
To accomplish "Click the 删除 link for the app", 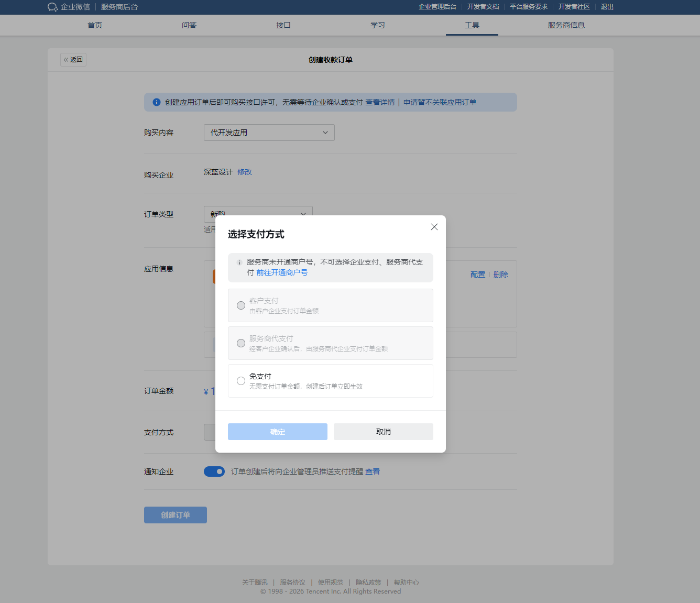I will coord(500,275).
